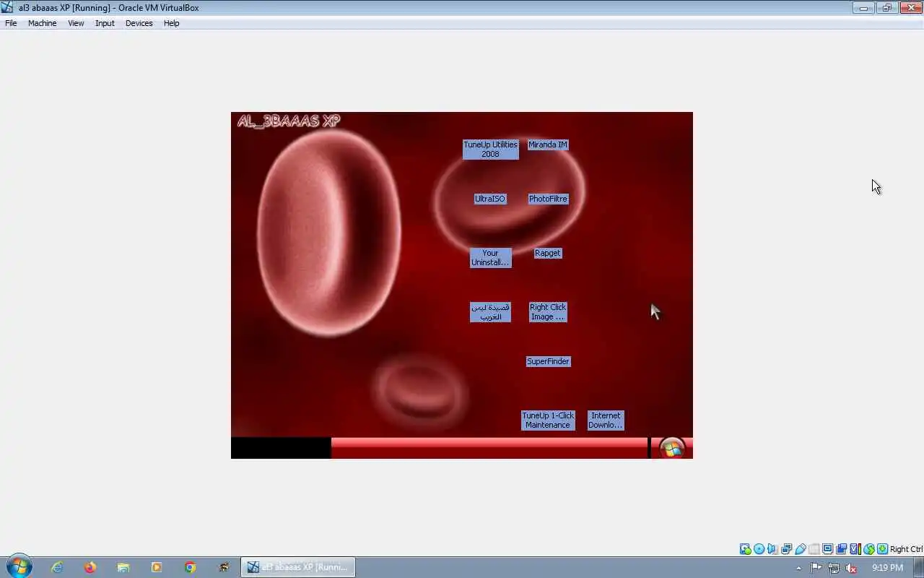This screenshot has height=578, width=924.
Task: Open the Windows 7 Start menu
Action: [x=19, y=567]
